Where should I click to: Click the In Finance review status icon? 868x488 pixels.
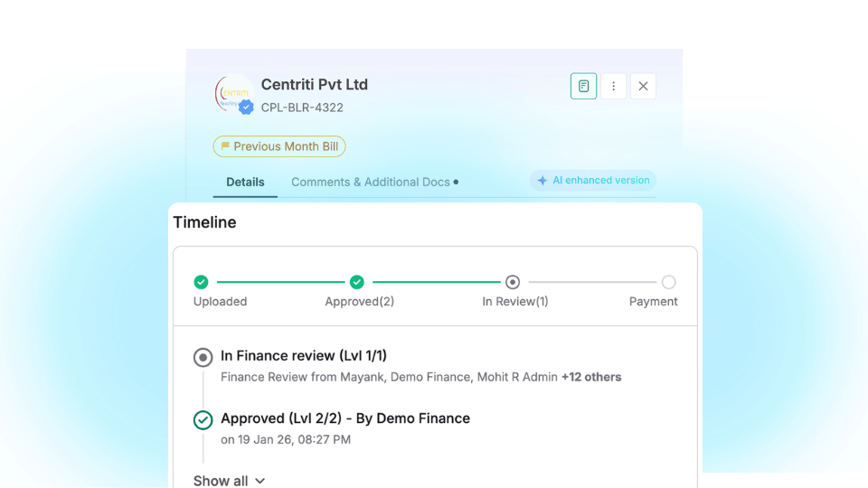(203, 358)
